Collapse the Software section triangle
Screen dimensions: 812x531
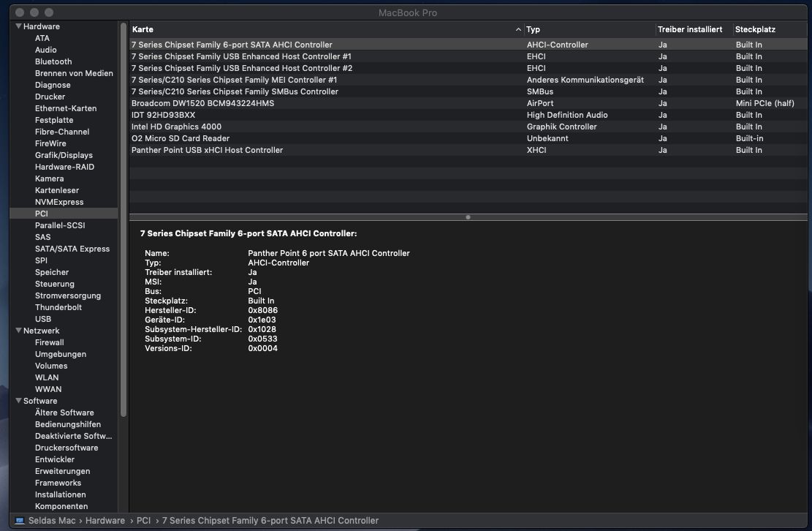point(18,401)
